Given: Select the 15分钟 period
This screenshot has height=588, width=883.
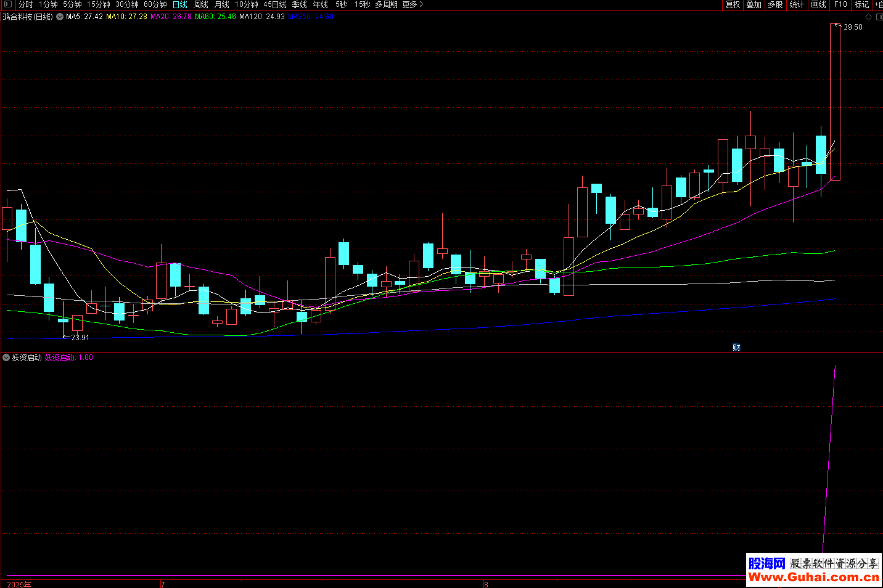Looking at the screenshot, I should click(x=98, y=4).
